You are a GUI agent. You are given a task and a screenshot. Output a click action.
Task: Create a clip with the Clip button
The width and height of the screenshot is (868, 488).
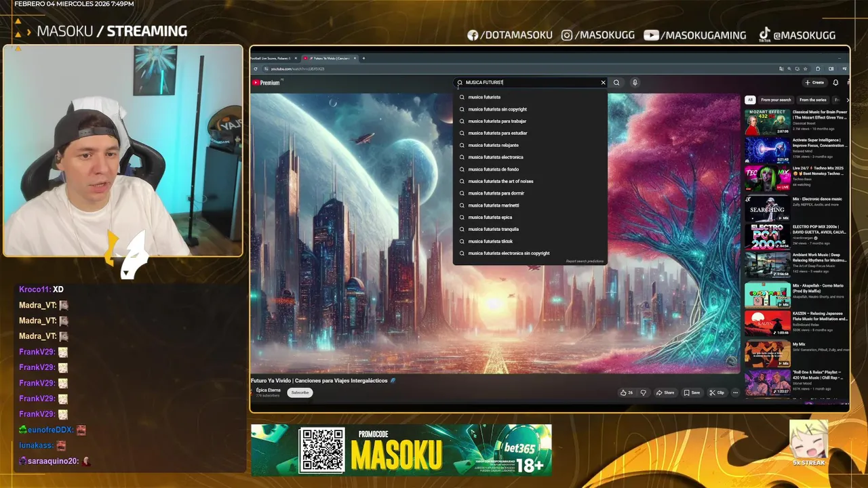click(x=717, y=392)
